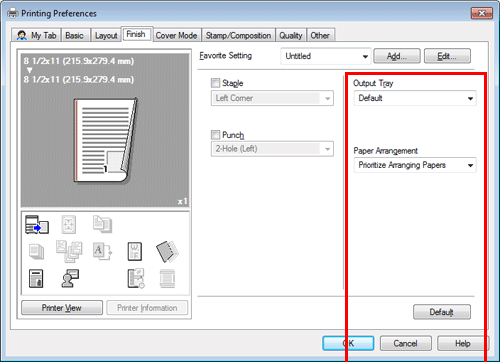This screenshot has width=500, height=362.
Task: Click the greyed header/footer page icon
Action: (x=167, y=279)
